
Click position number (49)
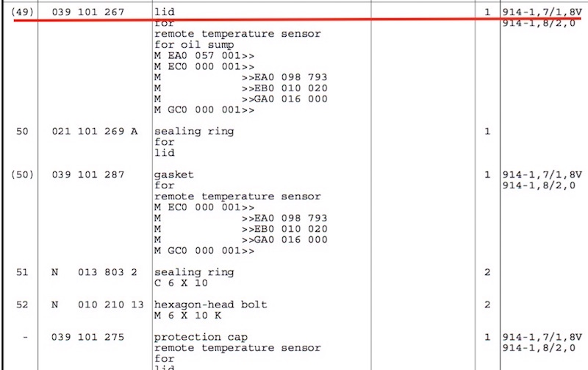tap(22, 13)
